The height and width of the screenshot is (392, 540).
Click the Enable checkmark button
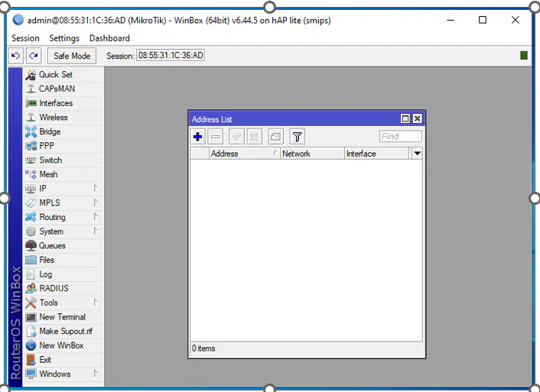click(236, 137)
